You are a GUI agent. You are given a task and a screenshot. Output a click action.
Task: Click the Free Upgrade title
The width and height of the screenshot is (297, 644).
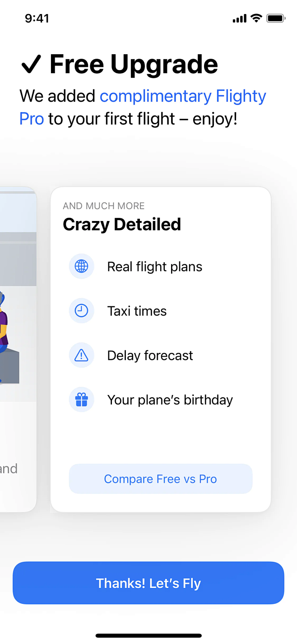pos(134,64)
